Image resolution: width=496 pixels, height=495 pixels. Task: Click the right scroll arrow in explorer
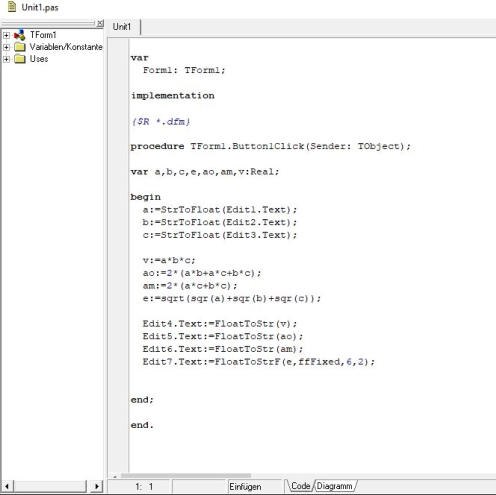coord(97,486)
